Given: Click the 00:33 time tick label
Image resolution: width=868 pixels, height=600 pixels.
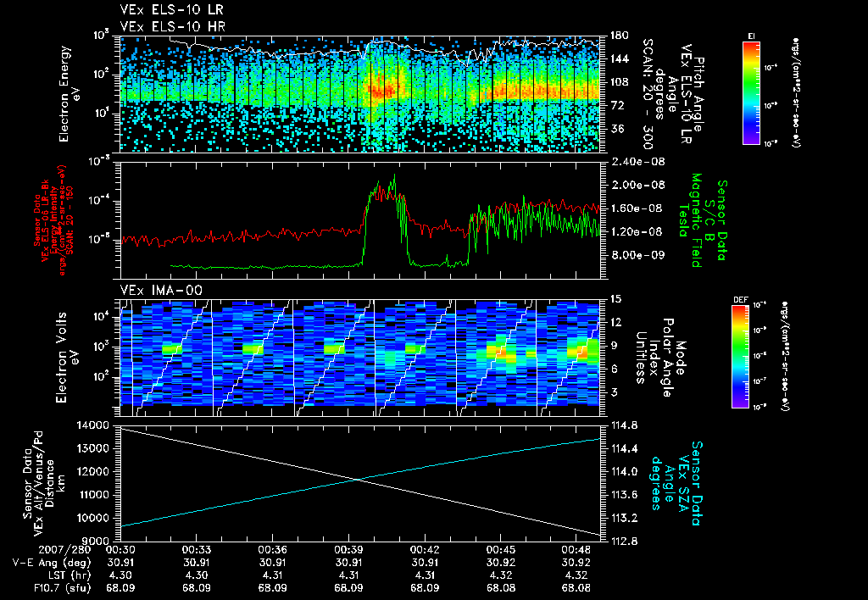Looking at the screenshot, I should [196, 550].
